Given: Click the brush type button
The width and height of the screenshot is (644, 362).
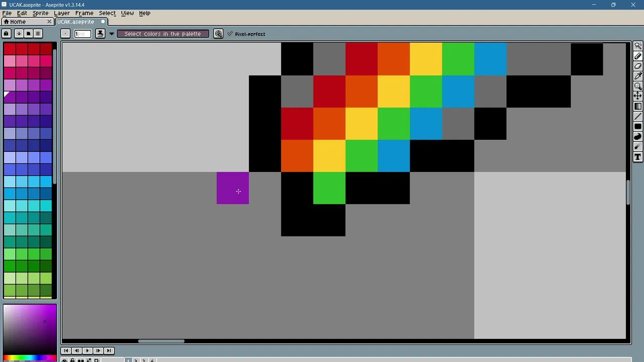Looking at the screenshot, I should tap(65, 34).
